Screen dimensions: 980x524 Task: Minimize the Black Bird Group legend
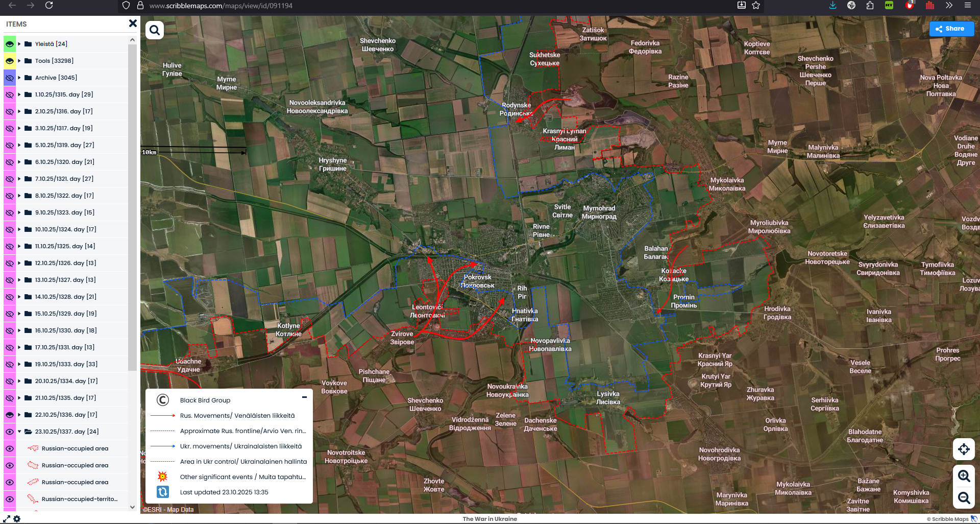(304, 397)
